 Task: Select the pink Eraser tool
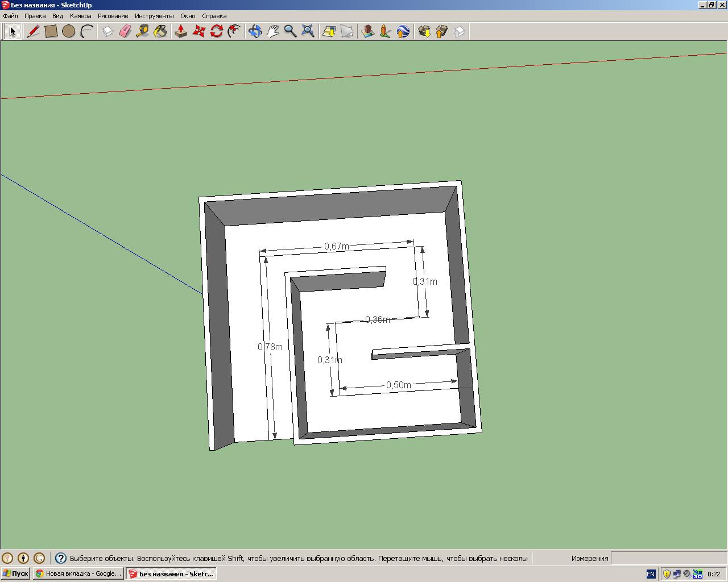click(125, 31)
